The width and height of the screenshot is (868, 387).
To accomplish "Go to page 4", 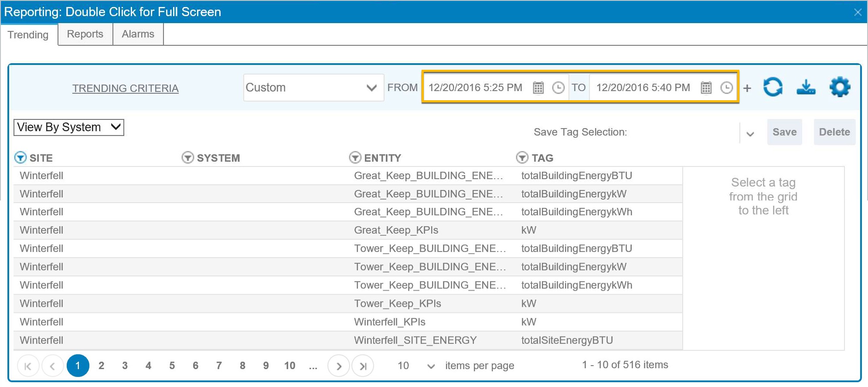I will tap(148, 366).
